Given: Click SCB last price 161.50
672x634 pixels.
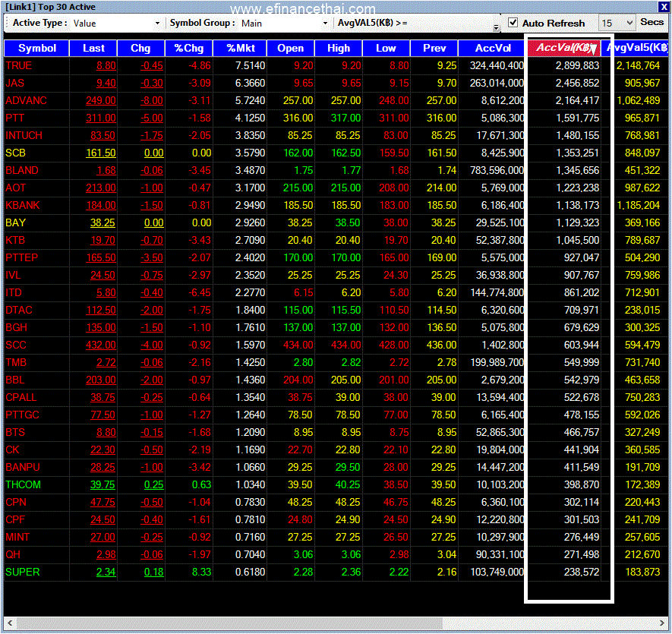Looking at the screenshot, I should [x=101, y=153].
